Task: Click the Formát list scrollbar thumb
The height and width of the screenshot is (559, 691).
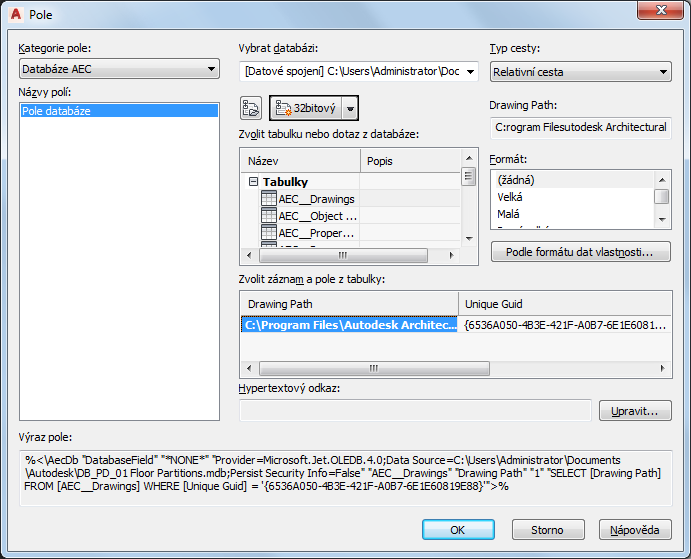Action: tap(662, 197)
